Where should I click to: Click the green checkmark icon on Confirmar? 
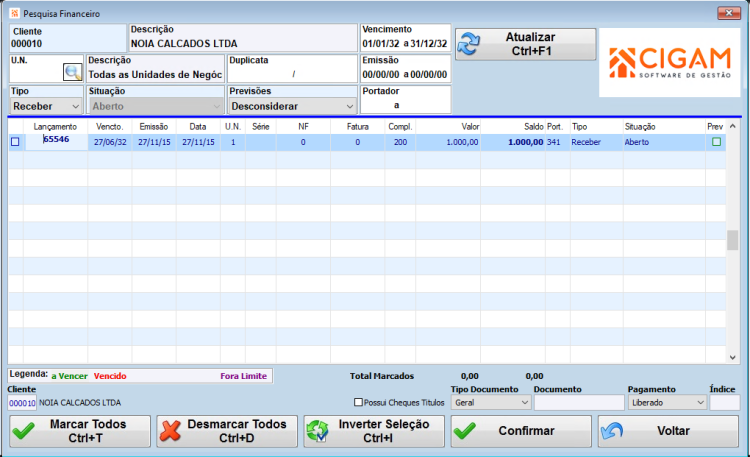coord(465,431)
